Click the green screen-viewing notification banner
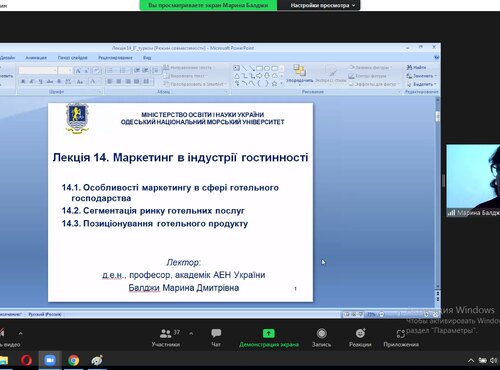500x370 pixels. point(208,5)
